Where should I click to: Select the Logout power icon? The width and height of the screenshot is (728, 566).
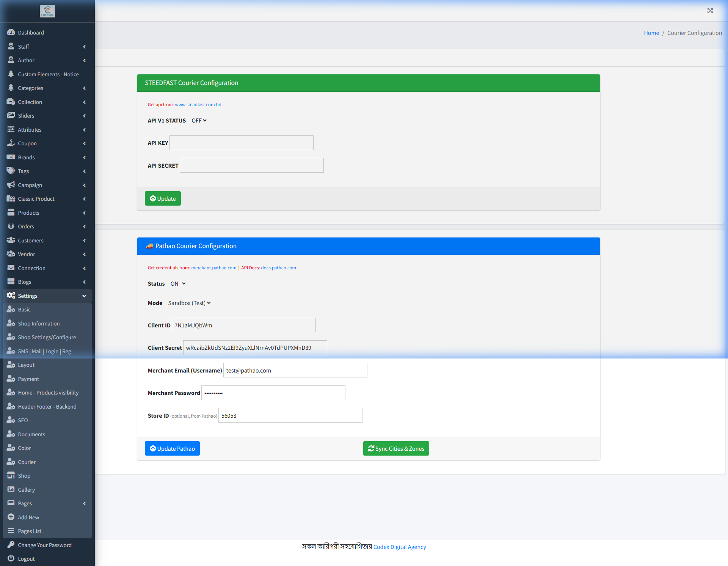click(x=11, y=558)
